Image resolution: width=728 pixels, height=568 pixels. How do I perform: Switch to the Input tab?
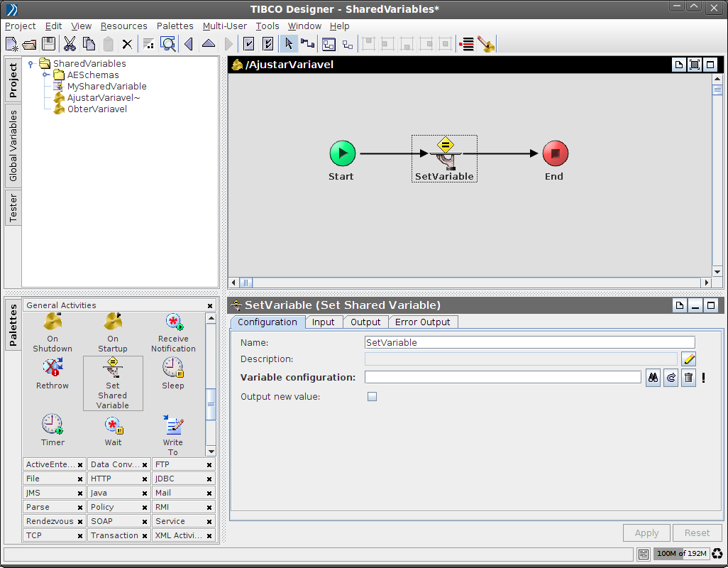(x=323, y=322)
